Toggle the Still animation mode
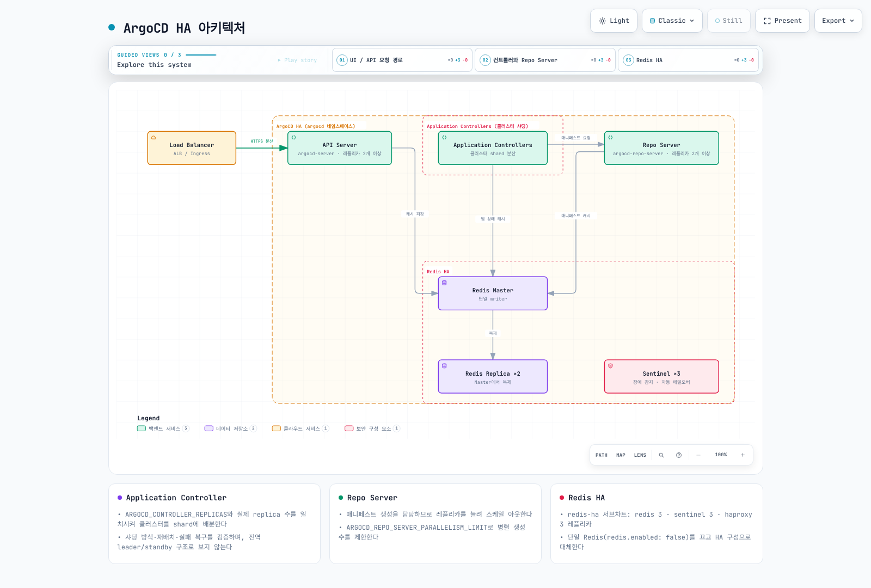This screenshot has height=588, width=871. point(728,21)
